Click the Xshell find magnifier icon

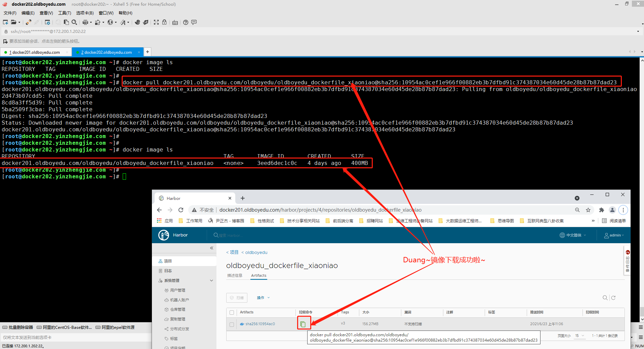pos(74,22)
